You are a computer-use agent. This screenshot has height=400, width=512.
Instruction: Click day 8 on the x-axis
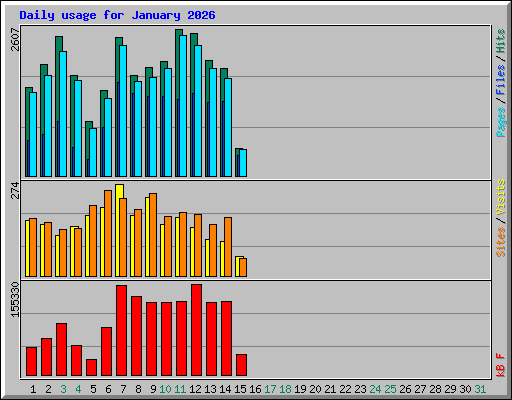138,389
